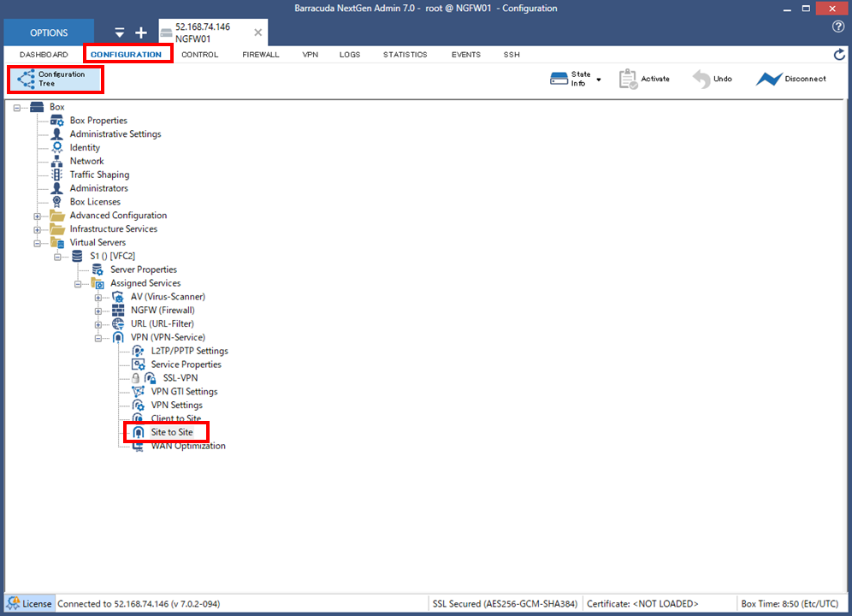Select the VPN Settings gear icon
Screen dimensions: 852x616
[139, 405]
